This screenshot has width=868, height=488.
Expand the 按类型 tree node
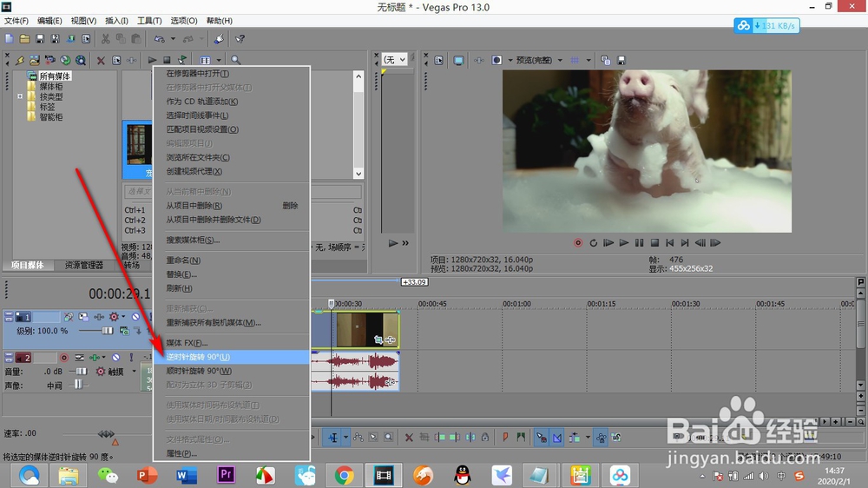(20, 96)
